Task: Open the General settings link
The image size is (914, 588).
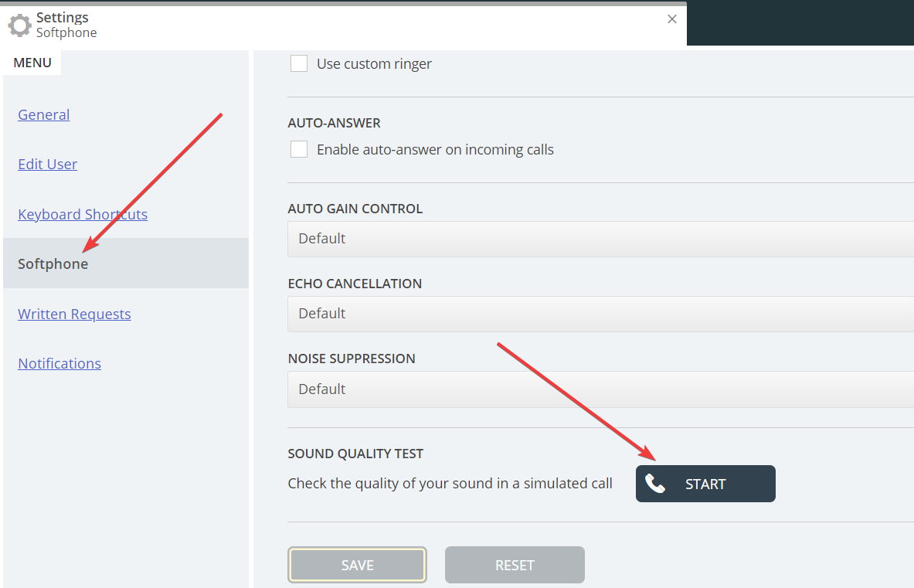Action: click(x=44, y=114)
